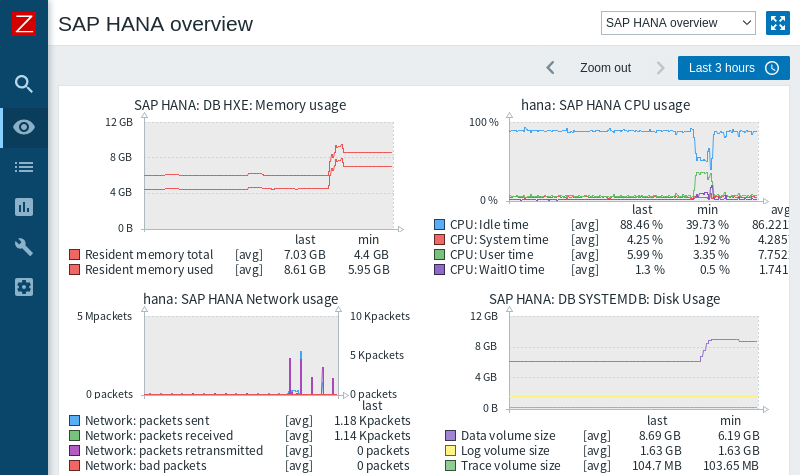Click the 'Resident memory total' legend label
800x475 pixels.
(149, 255)
